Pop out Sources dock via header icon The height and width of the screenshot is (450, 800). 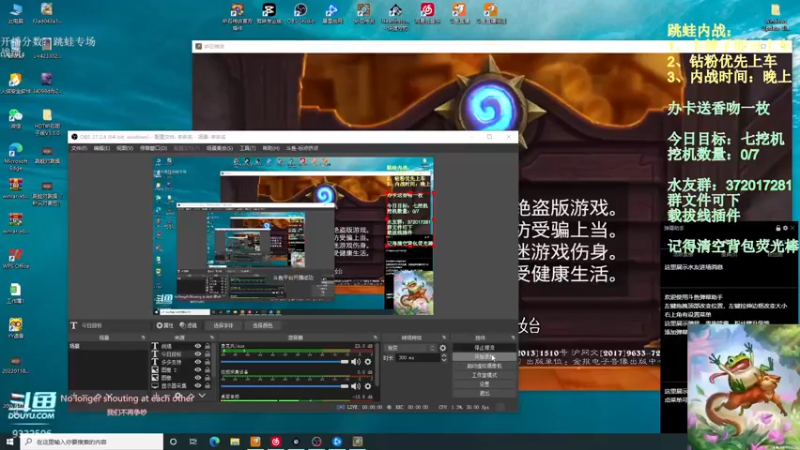[212, 338]
